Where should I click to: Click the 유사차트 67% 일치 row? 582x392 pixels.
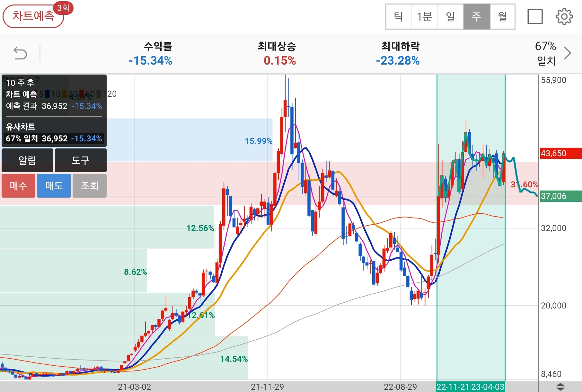[54, 138]
